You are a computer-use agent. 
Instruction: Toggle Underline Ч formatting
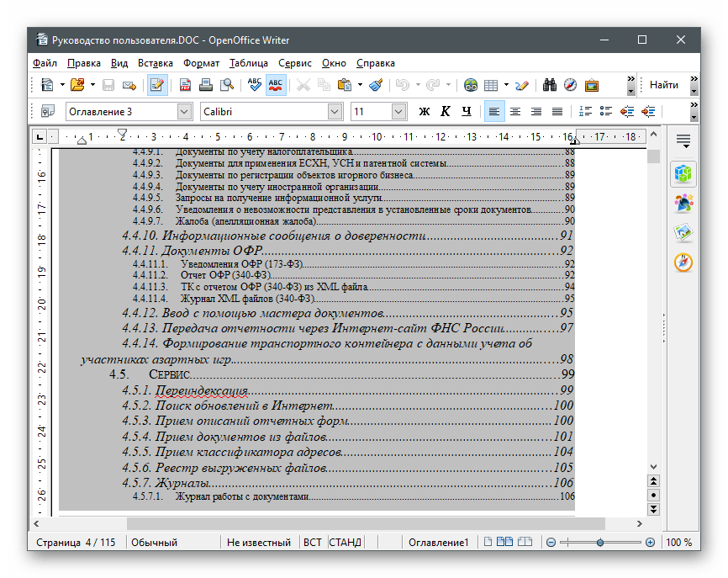coord(467,112)
